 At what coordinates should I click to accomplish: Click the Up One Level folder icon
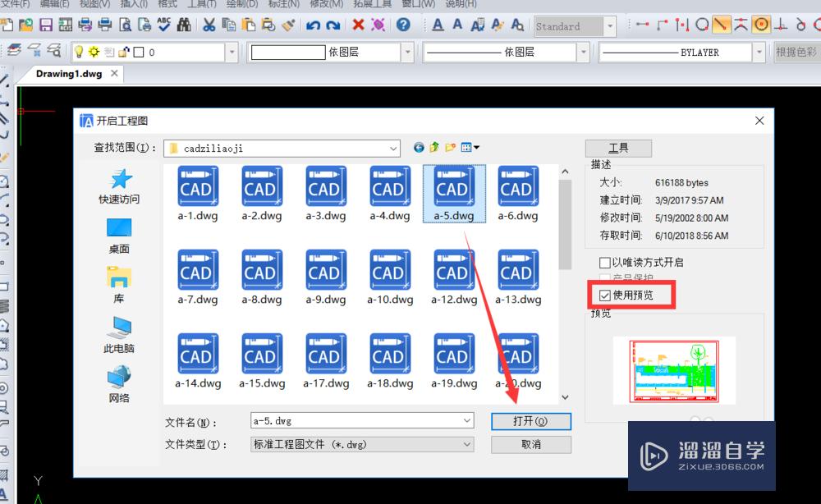coord(433,147)
